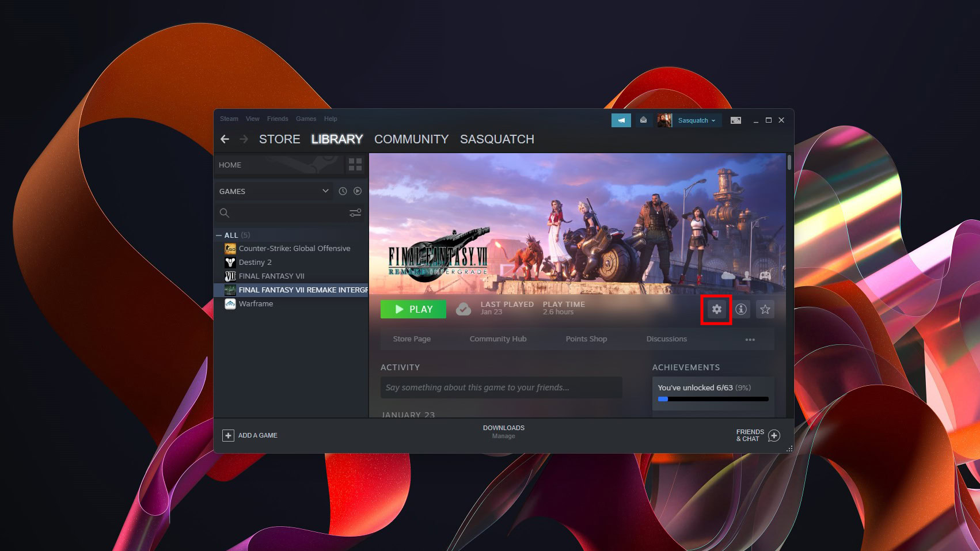Click plus icon for Add a Game
This screenshot has height=551, width=980.
pyautogui.click(x=228, y=435)
